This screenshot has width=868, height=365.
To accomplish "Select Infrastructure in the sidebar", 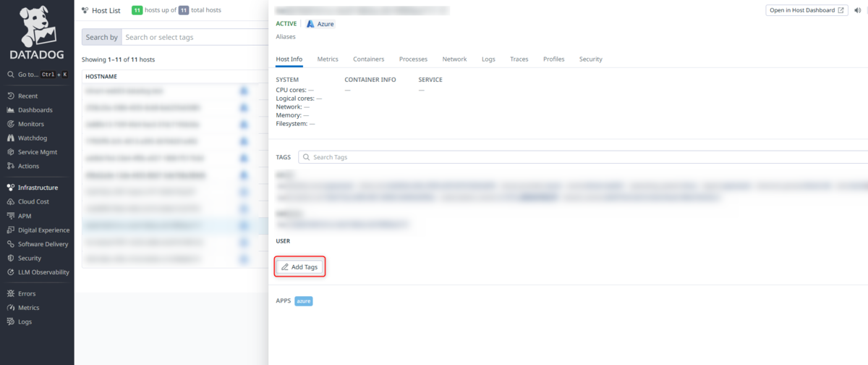I will click(38, 188).
